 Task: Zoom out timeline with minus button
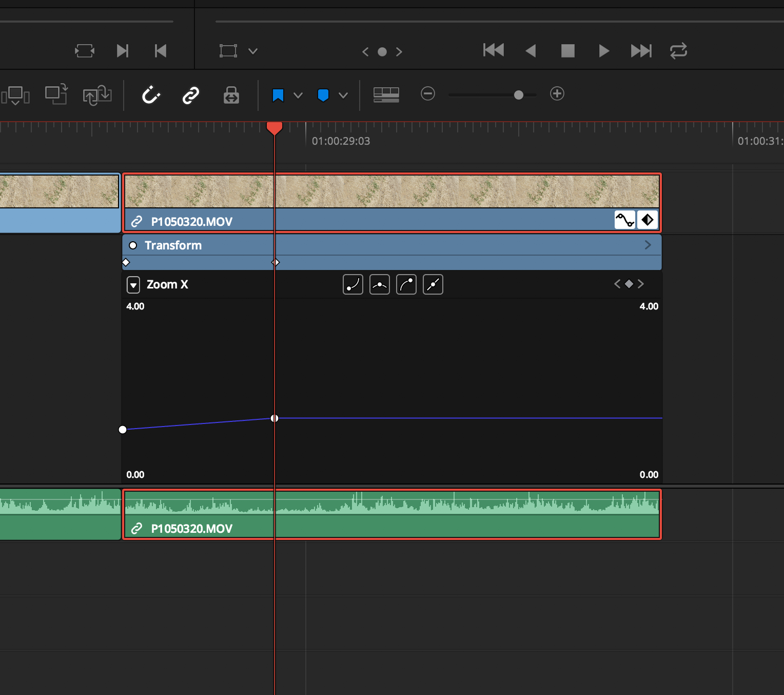click(428, 93)
